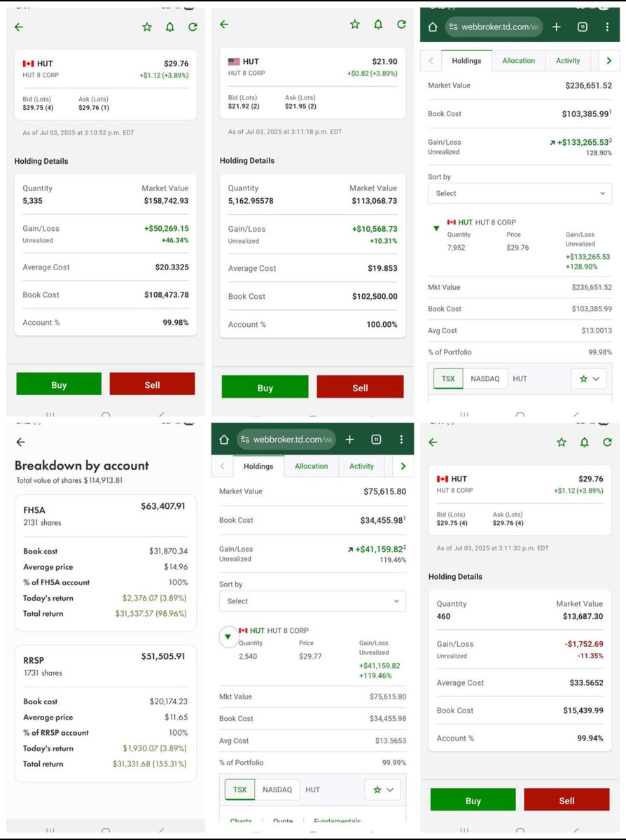Tap Buy on the US HUT $21.90 screen
Screen dimensions: 626x840
[x=265, y=387]
